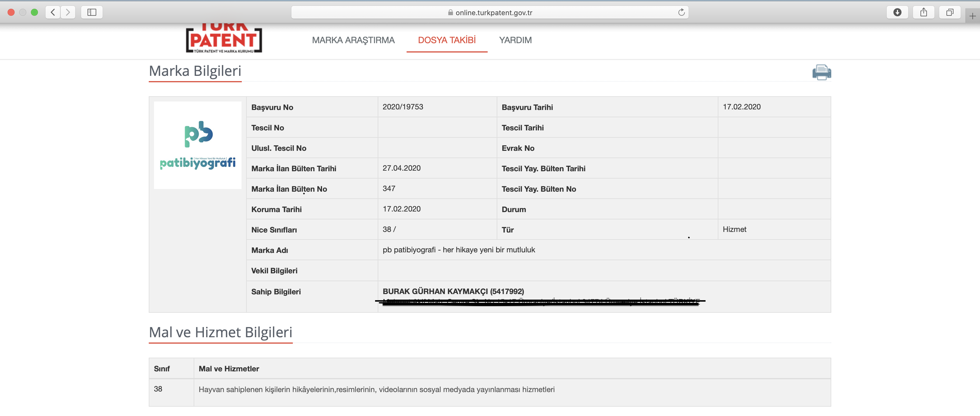Open the MARKA ARAŞTIRMA menu
The width and height of the screenshot is (980, 416).
pos(353,40)
